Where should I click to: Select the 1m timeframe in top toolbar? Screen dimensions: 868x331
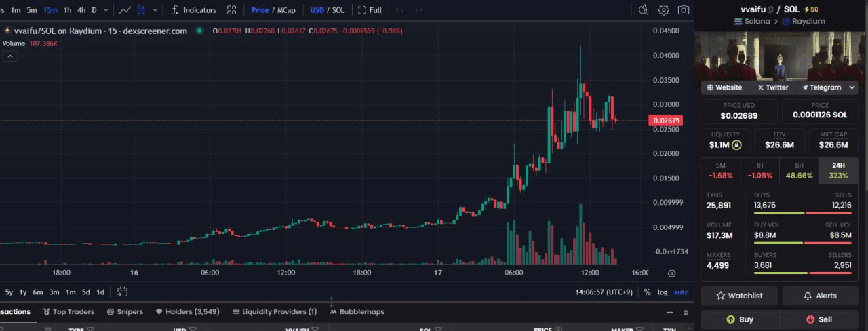tap(15, 10)
